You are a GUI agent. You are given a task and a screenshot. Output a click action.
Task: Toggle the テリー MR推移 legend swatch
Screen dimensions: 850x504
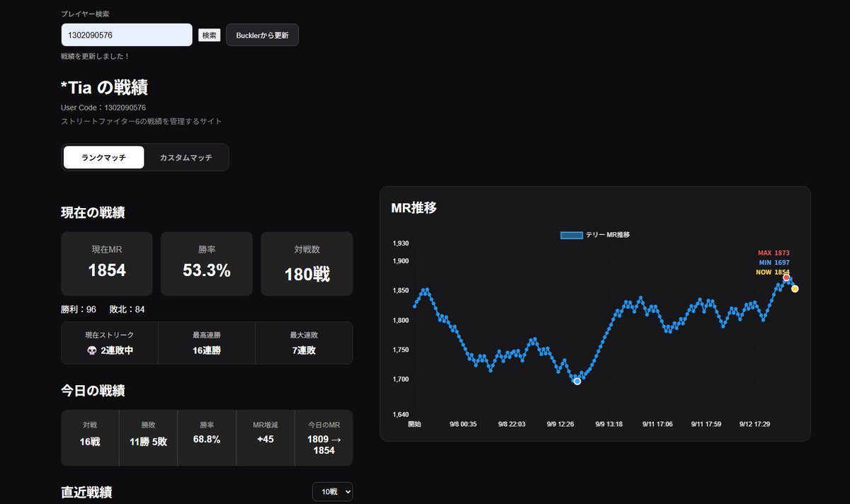571,235
